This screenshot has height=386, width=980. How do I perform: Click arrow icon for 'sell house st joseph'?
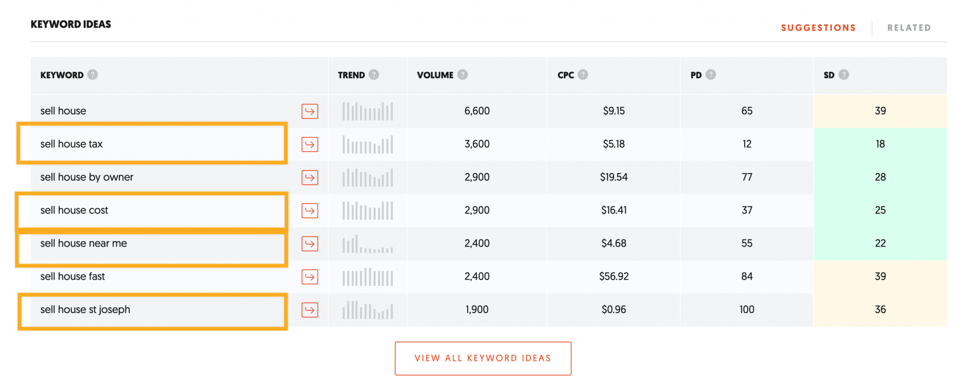tap(310, 310)
